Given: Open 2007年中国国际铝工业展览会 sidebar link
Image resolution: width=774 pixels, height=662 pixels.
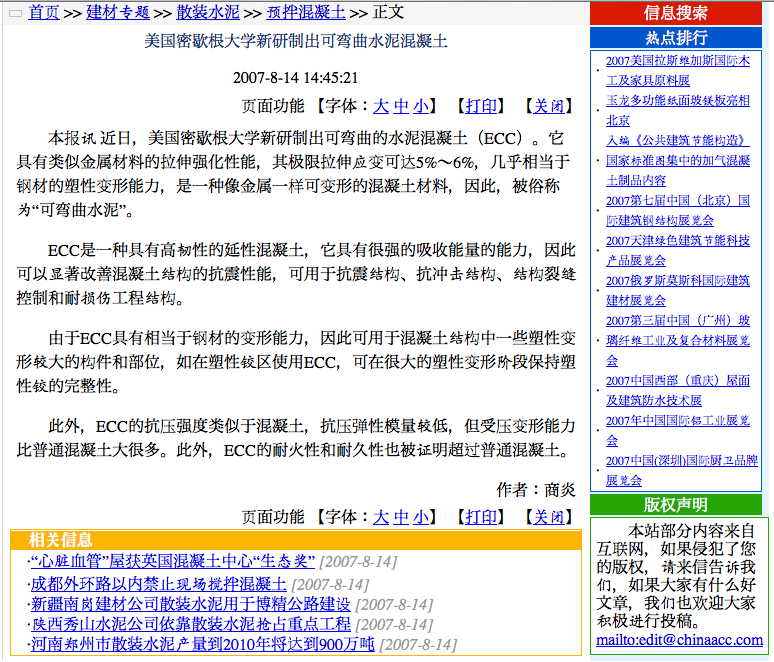Looking at the screenshot, I should click(677, 430).
